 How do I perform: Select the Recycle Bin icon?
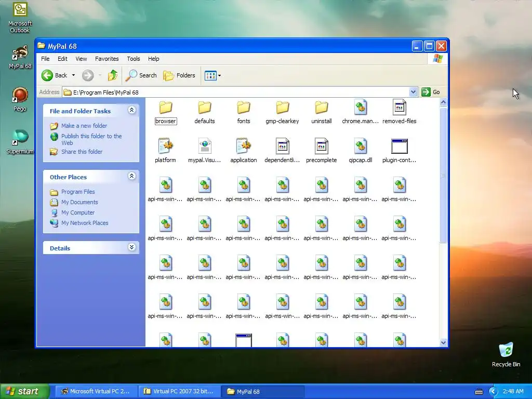coord(506,354)
